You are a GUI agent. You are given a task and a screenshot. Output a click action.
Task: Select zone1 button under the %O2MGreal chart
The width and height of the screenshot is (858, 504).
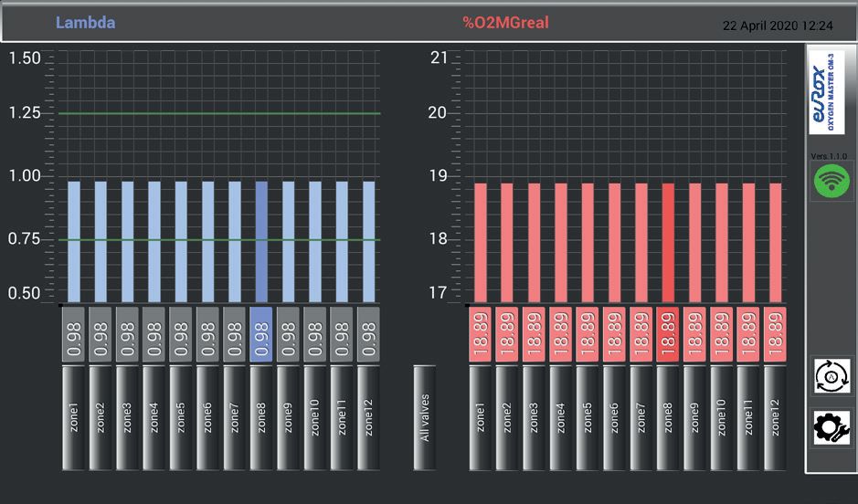(481, 418)
